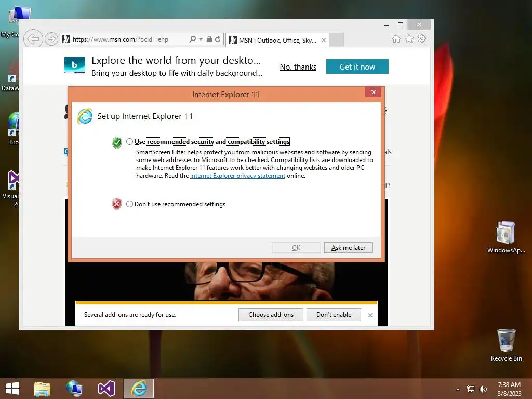Open Favorites star icon
The width and height of the screenshot is (532, 399).
coord(409,38)
